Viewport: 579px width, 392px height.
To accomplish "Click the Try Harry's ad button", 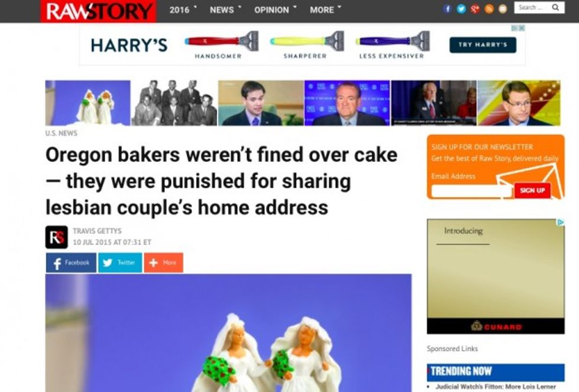I will coord(483,45).
